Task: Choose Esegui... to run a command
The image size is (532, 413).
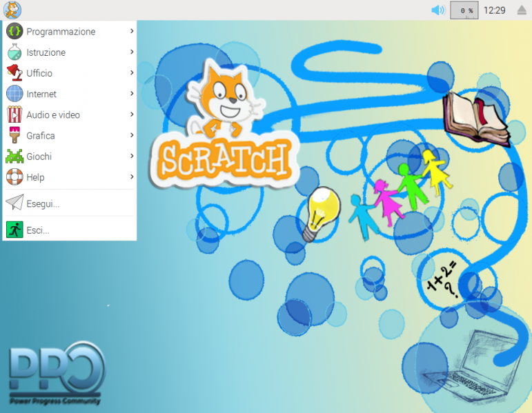Action: click(70, 203)
